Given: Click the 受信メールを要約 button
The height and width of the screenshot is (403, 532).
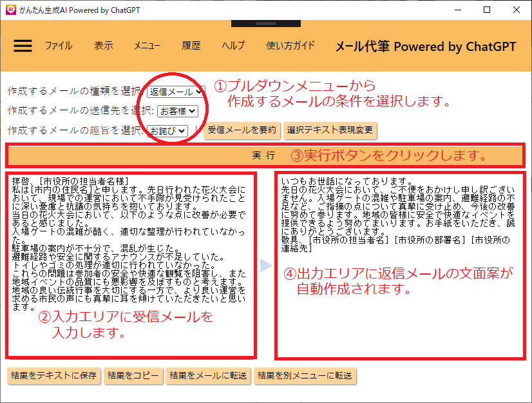Looking at the screenshot, I should coord(242,130).
